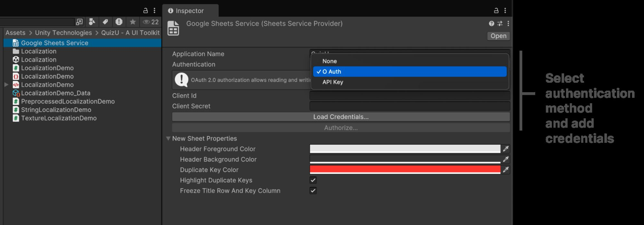Toggle hidden packages visibility showing 22

[x=151, y=22]
